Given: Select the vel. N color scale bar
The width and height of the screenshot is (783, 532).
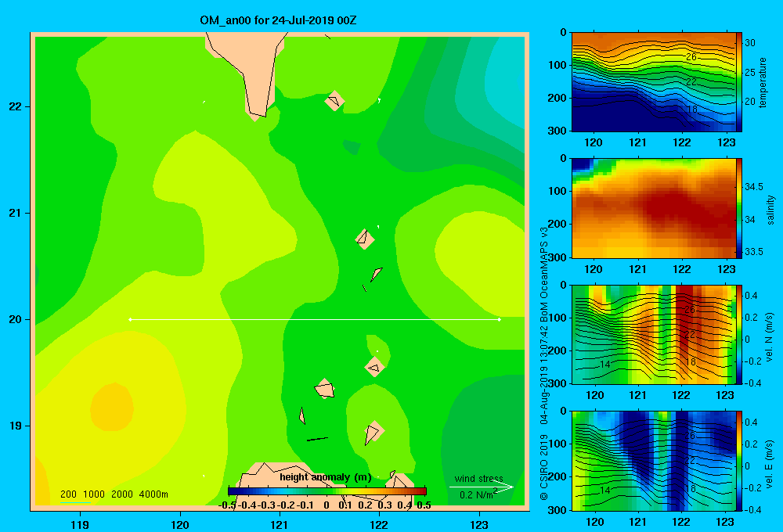Looking at the screenshot, I should [x=739, y=334].
